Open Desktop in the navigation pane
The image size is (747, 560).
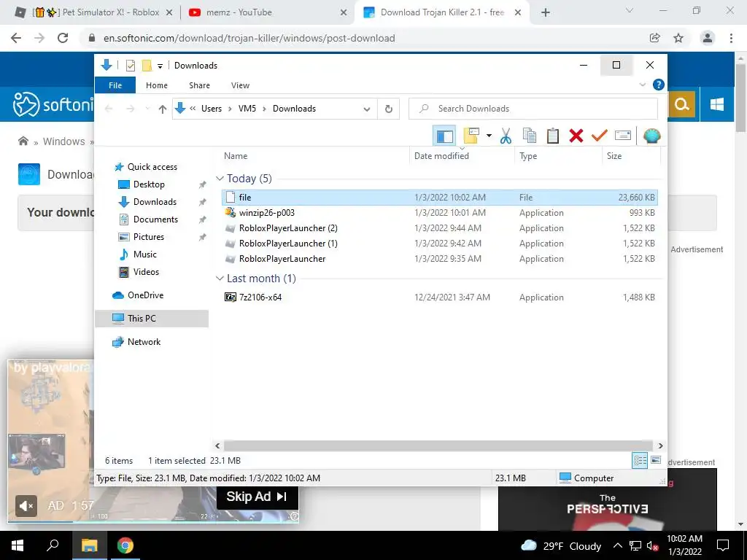(149, 184)
